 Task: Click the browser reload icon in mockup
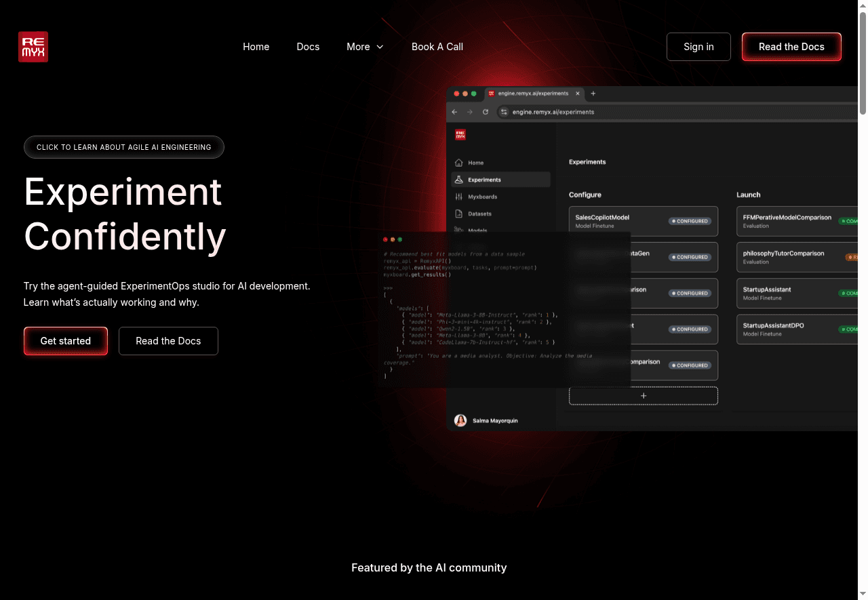click(486, 112)
